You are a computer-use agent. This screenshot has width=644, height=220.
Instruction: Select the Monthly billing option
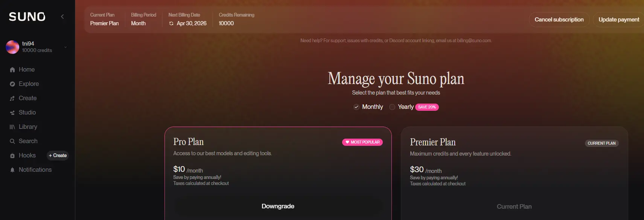tap(368, 107)
